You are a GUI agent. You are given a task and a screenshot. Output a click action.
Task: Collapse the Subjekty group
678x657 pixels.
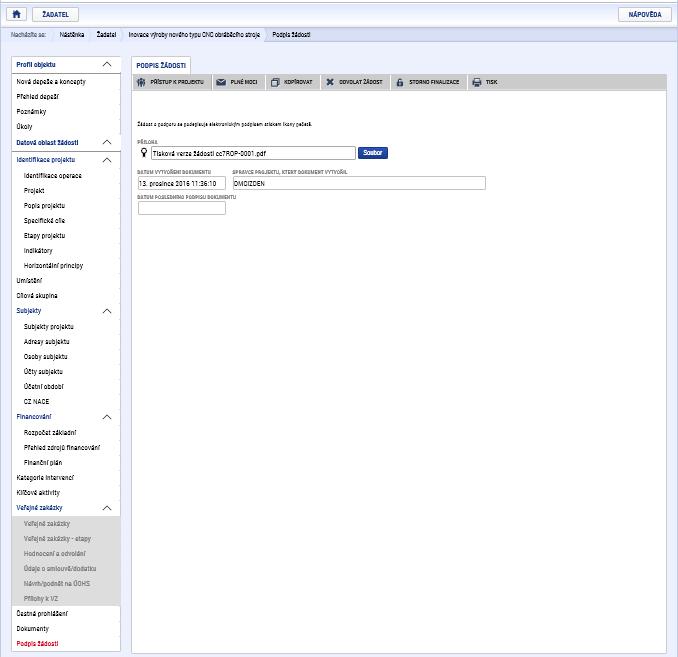(107, 311)
